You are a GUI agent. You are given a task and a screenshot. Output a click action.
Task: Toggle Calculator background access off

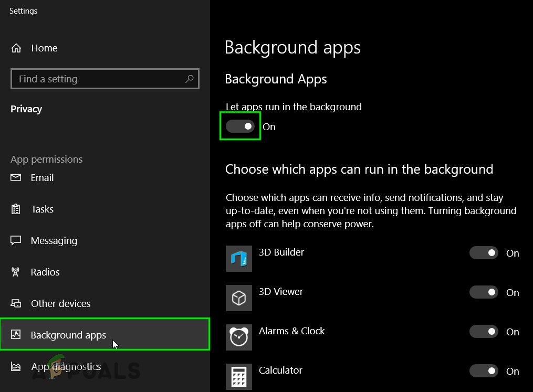point(484,371)
